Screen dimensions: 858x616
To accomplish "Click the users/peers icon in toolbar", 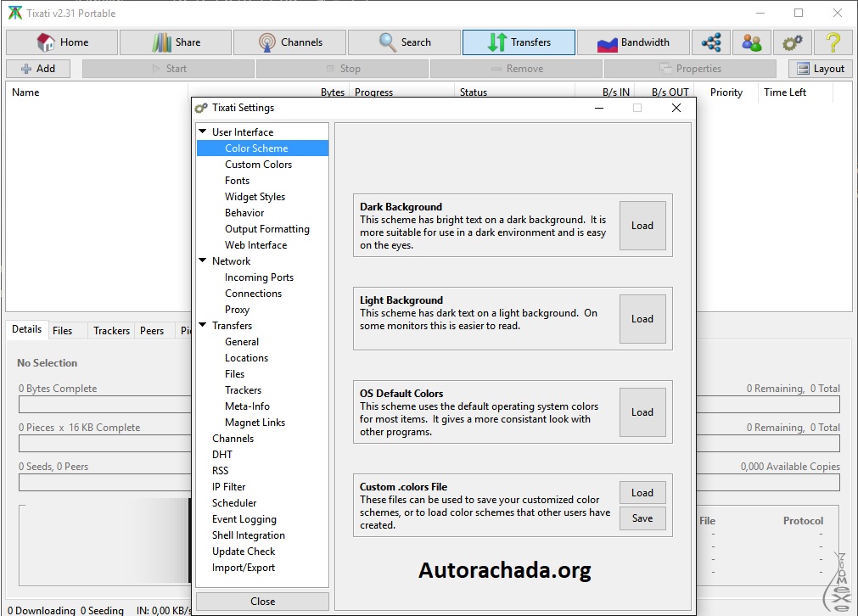I will (x=751, y=42).
